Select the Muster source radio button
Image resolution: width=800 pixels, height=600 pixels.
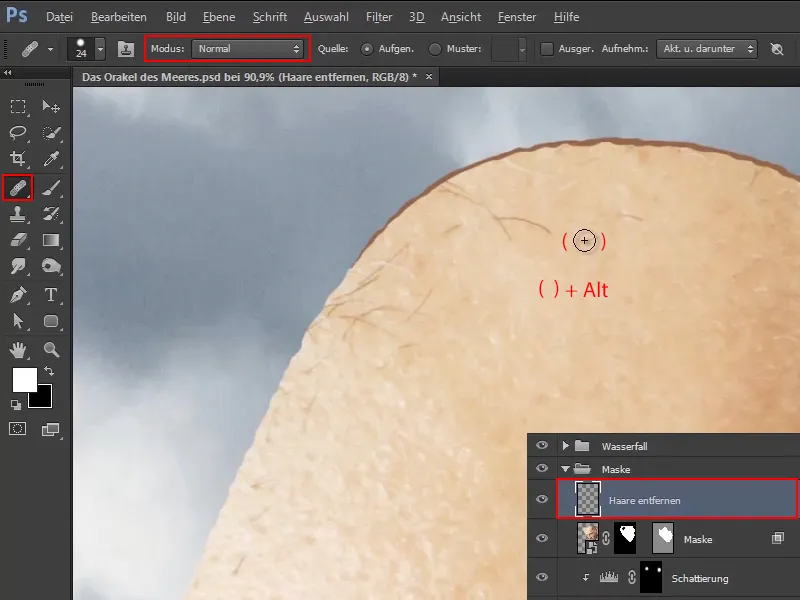pyautogui.click(x=435, y=49)
